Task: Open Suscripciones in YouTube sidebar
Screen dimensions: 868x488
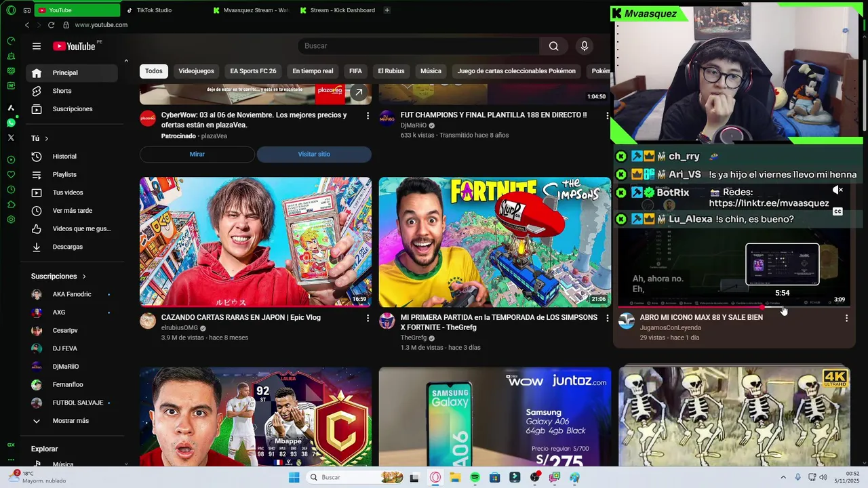Action: 71,109
